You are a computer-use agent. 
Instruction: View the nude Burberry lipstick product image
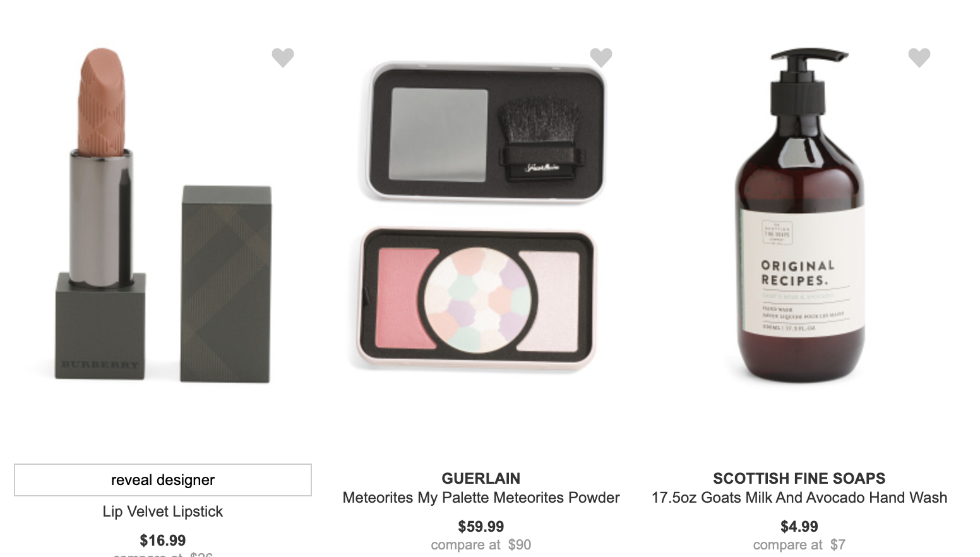[100, 215]
